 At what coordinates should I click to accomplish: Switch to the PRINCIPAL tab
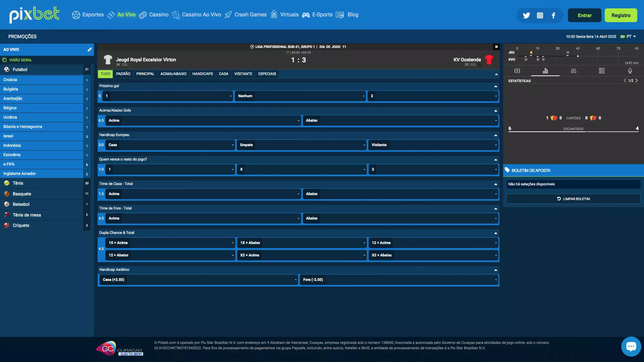(145, 74)
